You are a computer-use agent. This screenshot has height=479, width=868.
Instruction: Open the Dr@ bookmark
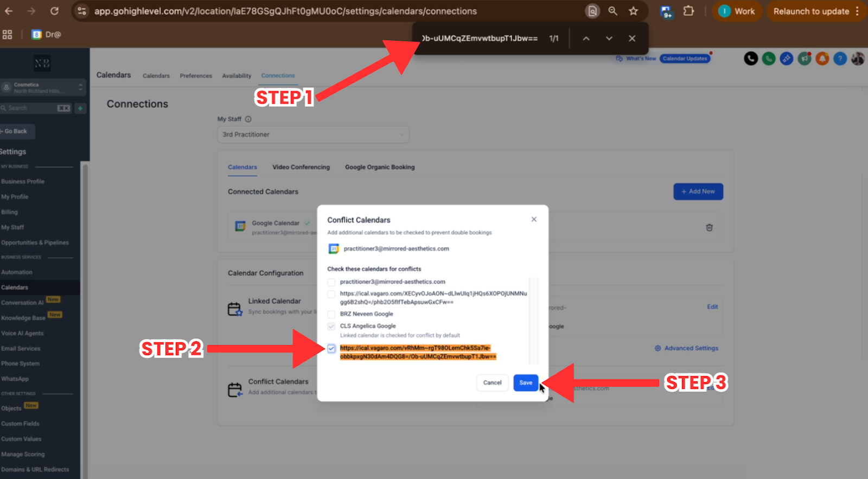[x=46, y=35]
